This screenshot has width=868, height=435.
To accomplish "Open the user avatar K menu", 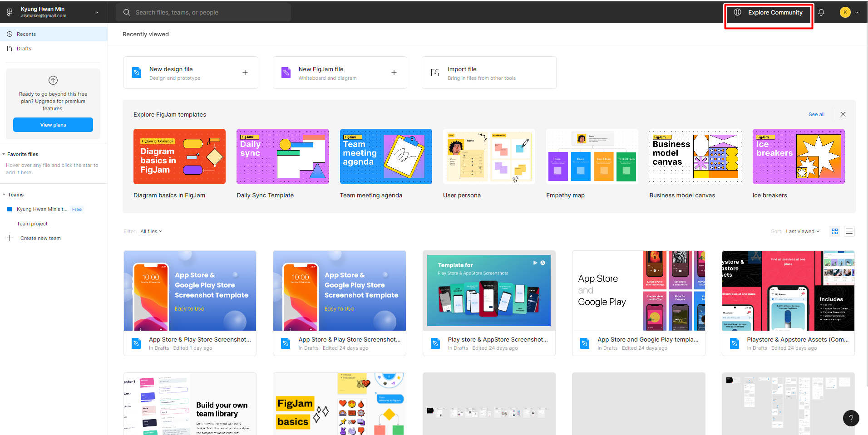I will [845, 12].
